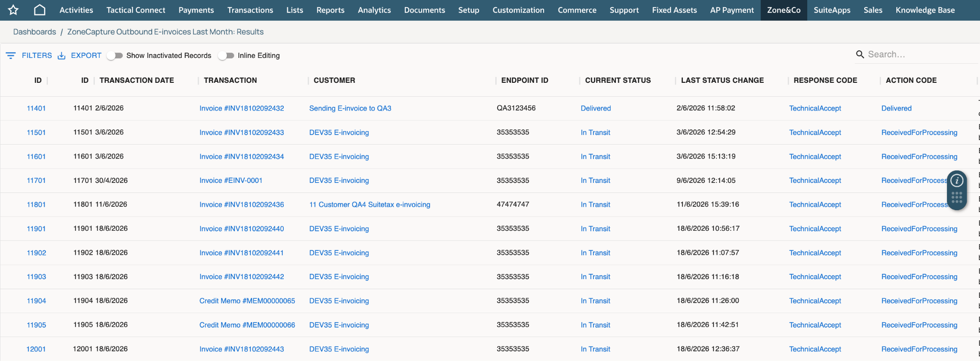The height and width of the screenshot is (361, 980).
Task: Select timestamp 9/6/2026 12:14:05
Action: 706,180
